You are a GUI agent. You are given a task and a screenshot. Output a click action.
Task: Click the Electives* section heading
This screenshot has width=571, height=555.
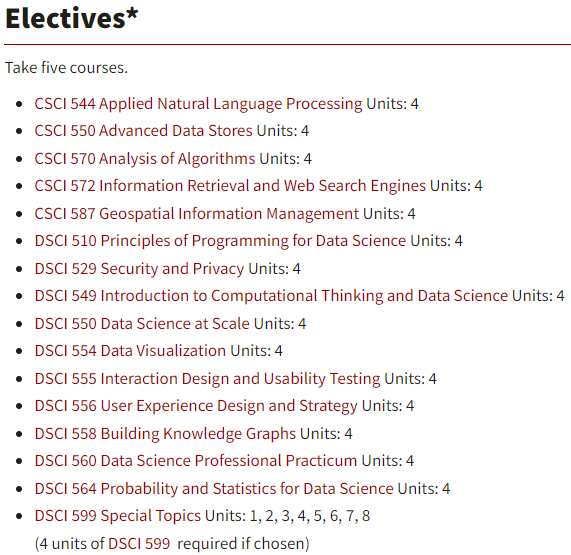pyautogui.click(x=72, y=19)
